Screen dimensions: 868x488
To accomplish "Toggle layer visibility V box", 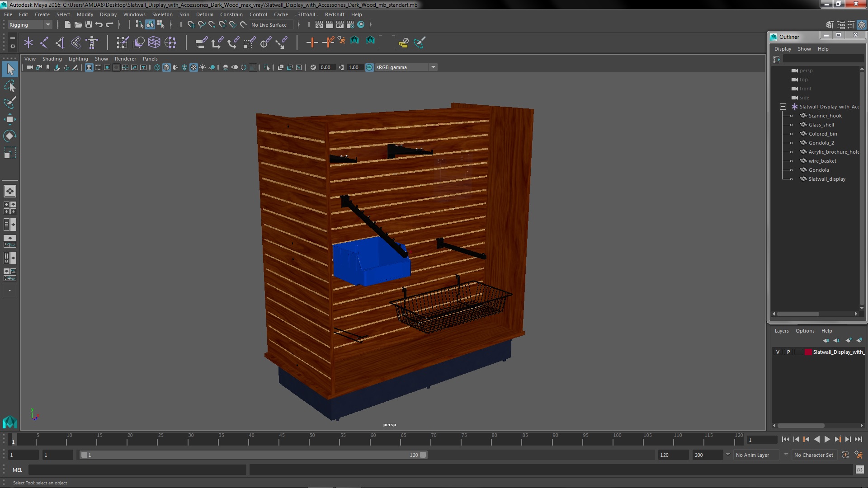I will pyautogui.click(x=778, y=352).
